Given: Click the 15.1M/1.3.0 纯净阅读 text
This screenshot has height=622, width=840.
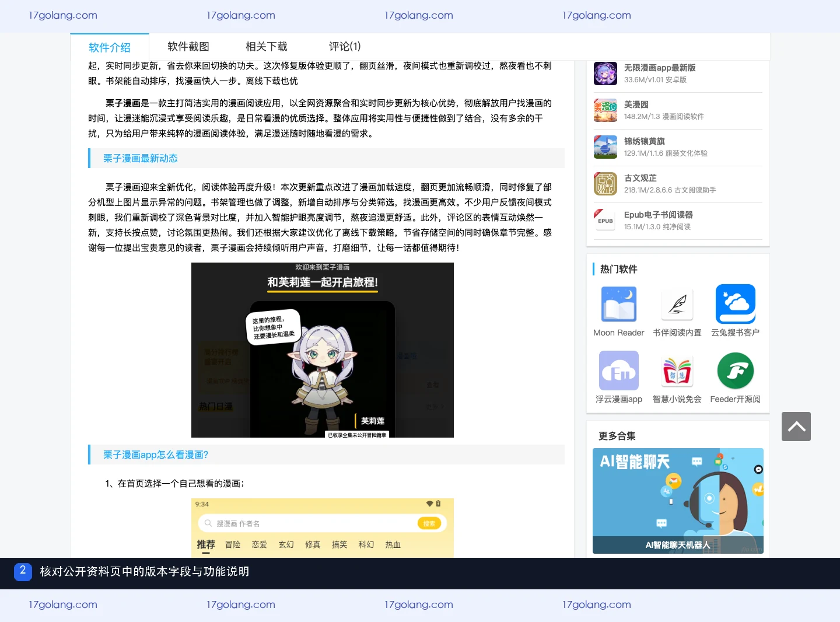Looking at the screenshot, I should (657, 227).
